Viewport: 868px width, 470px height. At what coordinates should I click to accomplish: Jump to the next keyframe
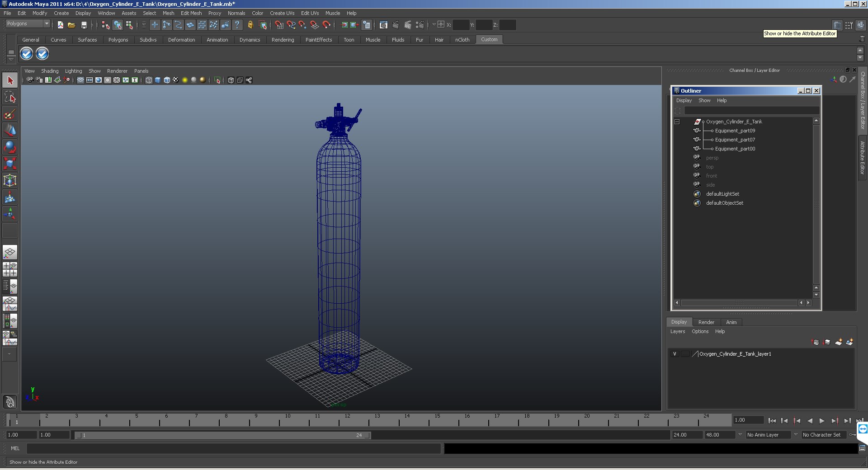835,421
